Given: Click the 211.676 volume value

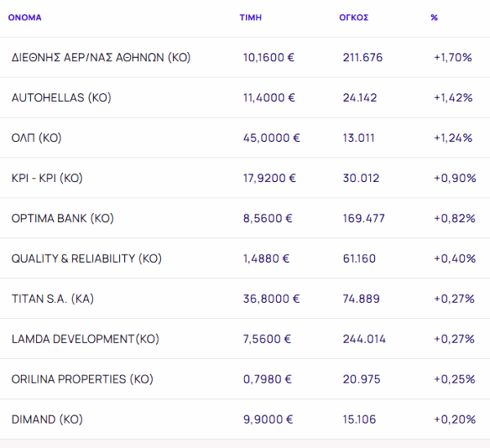Looking at the screenshot, I should click(363, 58).
